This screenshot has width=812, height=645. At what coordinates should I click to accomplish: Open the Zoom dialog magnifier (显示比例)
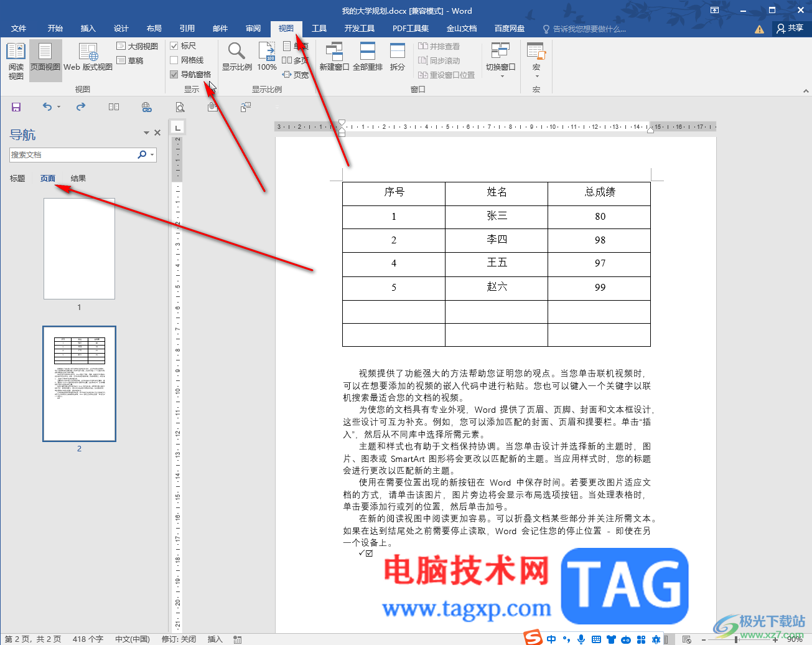tap(237, 57)
